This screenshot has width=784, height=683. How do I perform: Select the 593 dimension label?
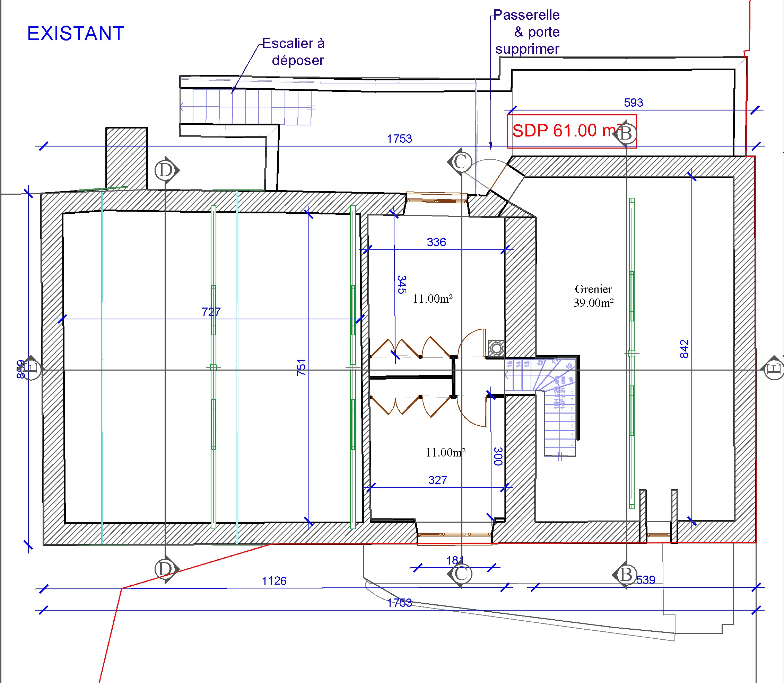coord(633,103)
